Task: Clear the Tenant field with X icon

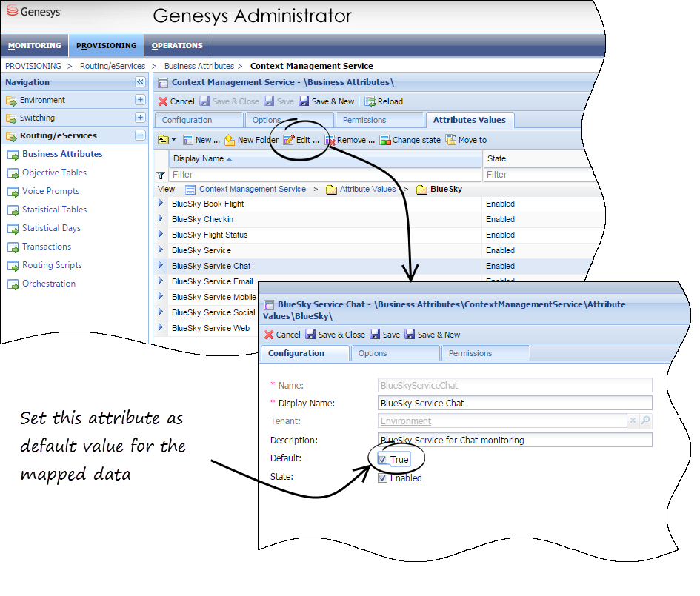Action: pyautogui.click(x=633, y=421)
